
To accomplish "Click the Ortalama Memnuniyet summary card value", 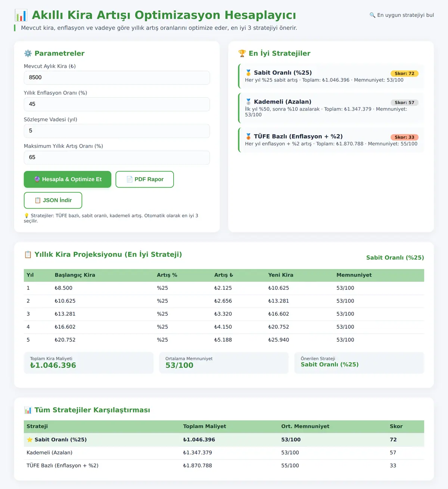I will (180, 365).
